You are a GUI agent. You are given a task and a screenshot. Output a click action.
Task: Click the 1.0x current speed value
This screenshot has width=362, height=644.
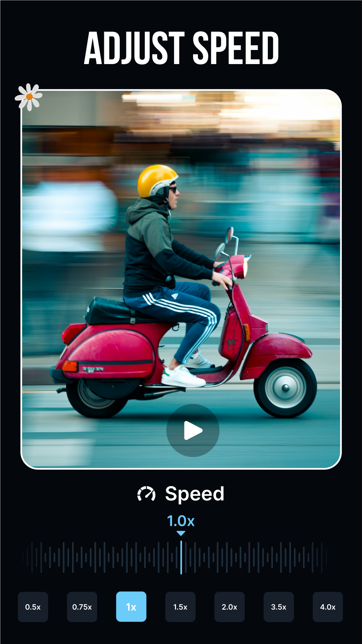click(181, 521)
